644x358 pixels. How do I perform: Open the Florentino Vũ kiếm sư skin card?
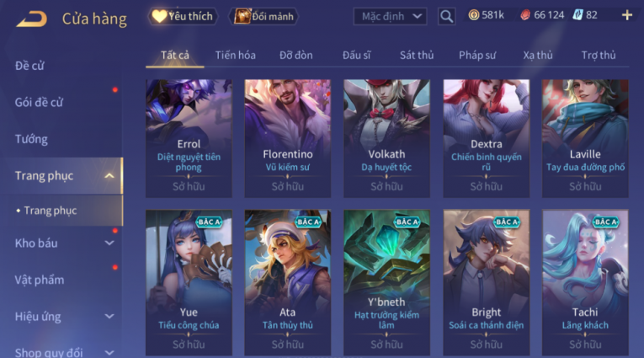[288, 138]
